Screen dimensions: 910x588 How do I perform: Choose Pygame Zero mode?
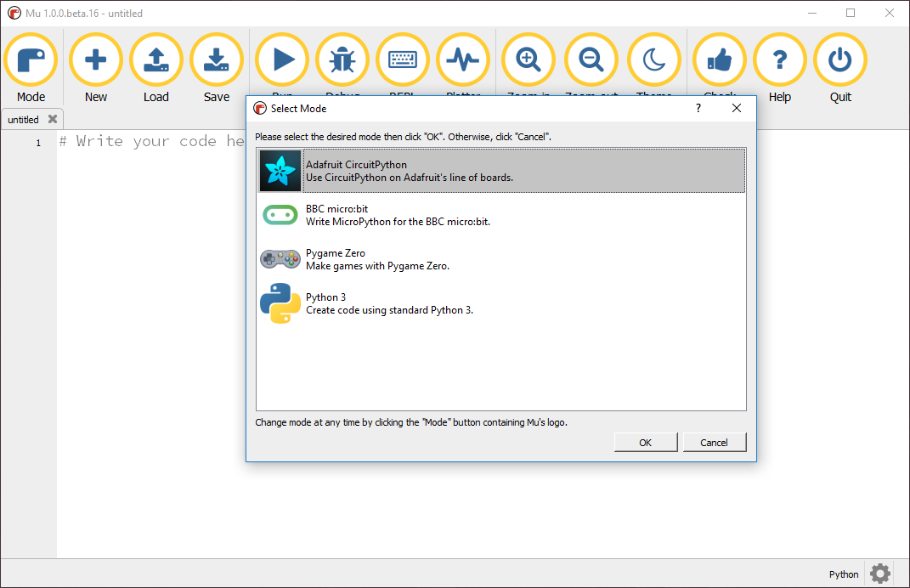click(x=501, y=259)
